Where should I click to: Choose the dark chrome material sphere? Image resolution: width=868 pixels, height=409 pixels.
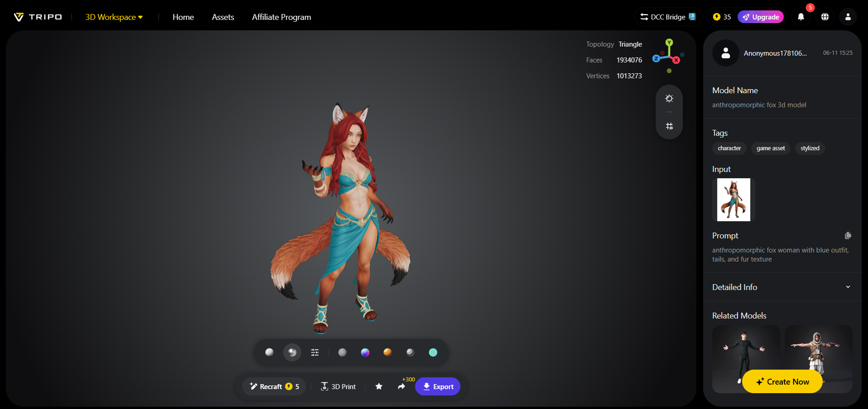coord(410,352)
